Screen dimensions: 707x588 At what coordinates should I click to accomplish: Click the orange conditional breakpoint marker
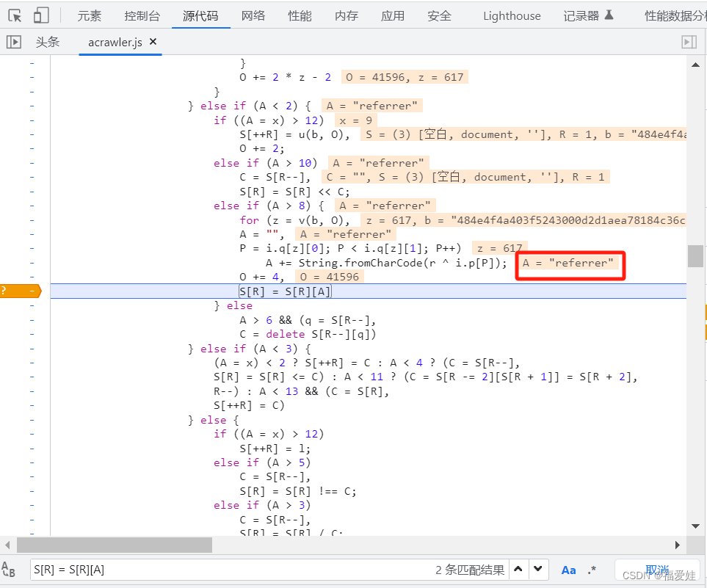(21, 291)
